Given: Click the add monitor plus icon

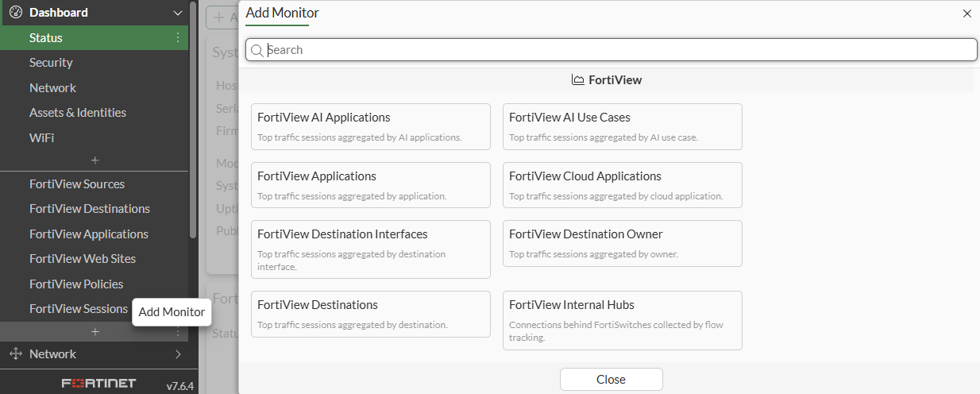Looking at the screenshot, I should (95, 331).
